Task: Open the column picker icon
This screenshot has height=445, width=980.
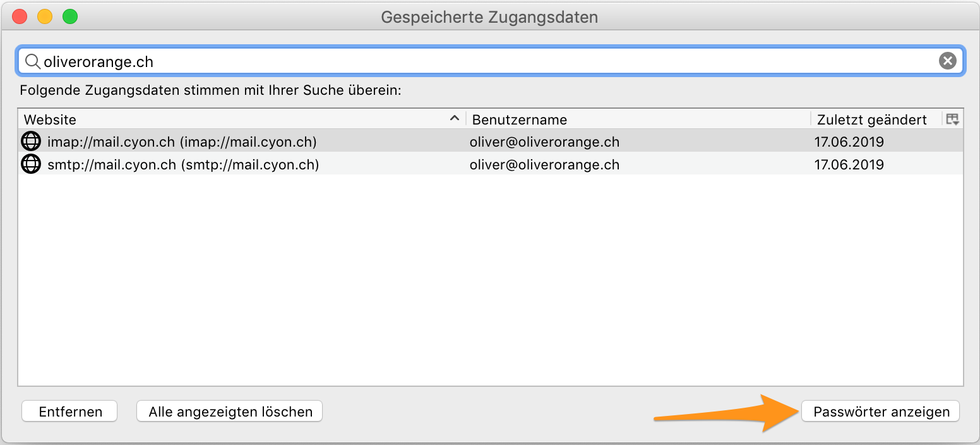Action: 952,119
